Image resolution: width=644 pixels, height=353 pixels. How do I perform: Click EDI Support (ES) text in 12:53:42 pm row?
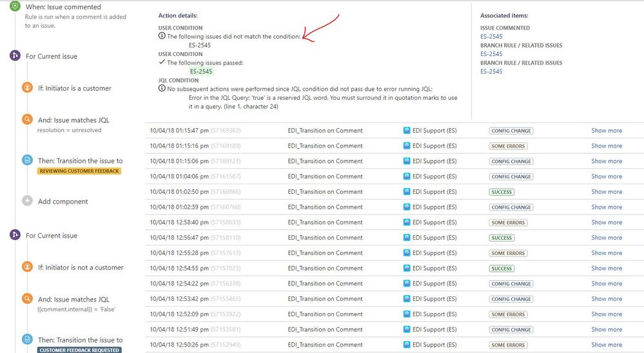[434, 299]
